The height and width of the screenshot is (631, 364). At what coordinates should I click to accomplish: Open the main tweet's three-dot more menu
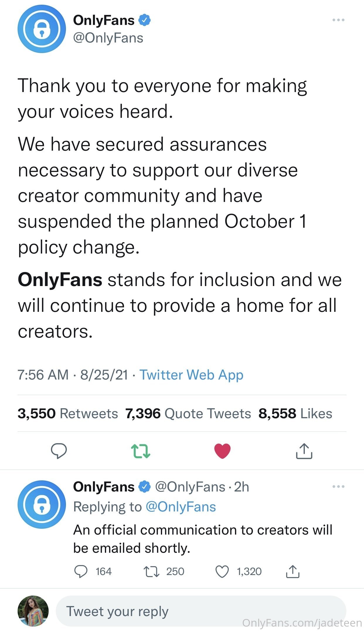click(339, 20)
